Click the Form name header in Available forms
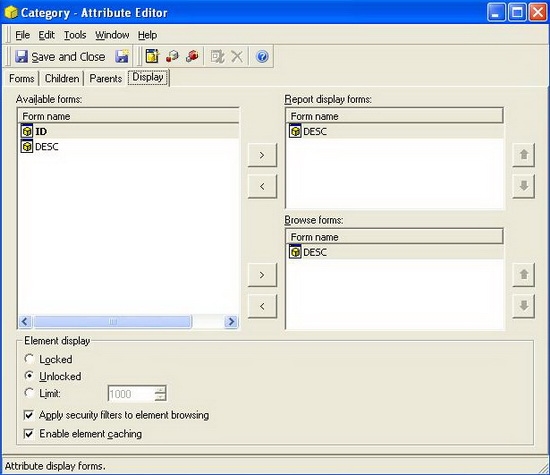The height and width of the screenshot is (475, 550). [128, 116]
